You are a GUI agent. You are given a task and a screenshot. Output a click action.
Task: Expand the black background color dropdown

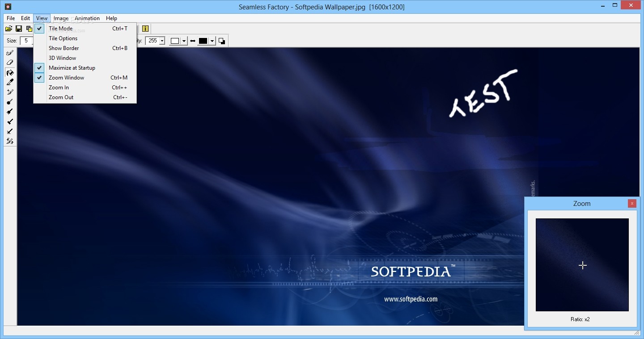coord(212,41)
